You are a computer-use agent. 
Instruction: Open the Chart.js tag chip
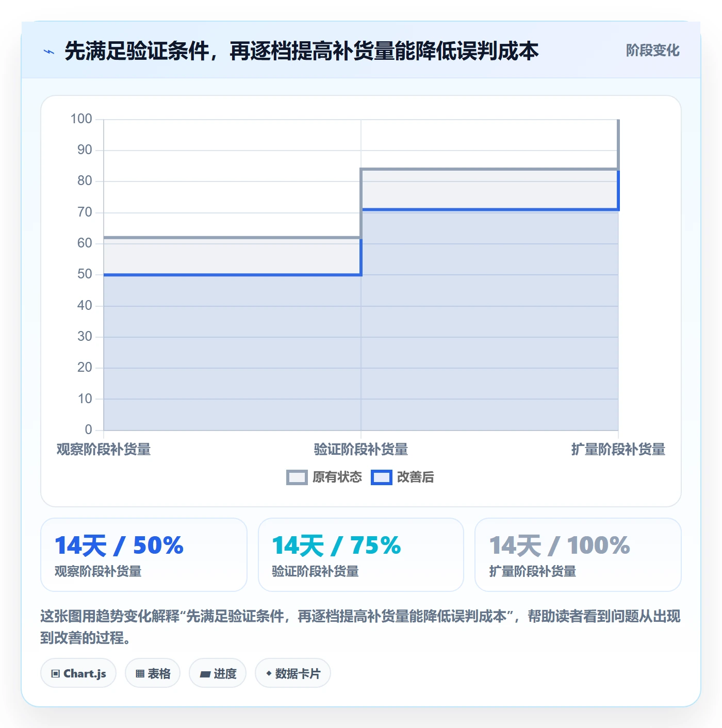point(78,673)
